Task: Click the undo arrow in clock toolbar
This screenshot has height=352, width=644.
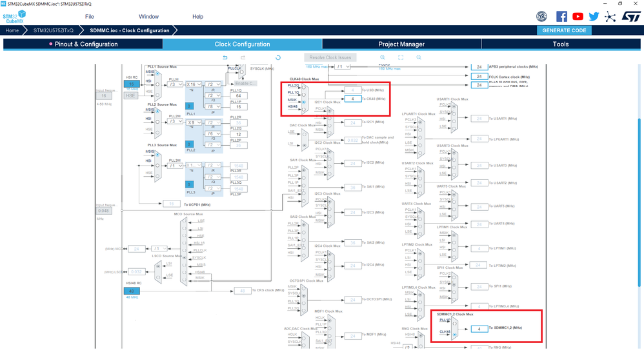Action: pyautogui.click(x=225, y=57)
